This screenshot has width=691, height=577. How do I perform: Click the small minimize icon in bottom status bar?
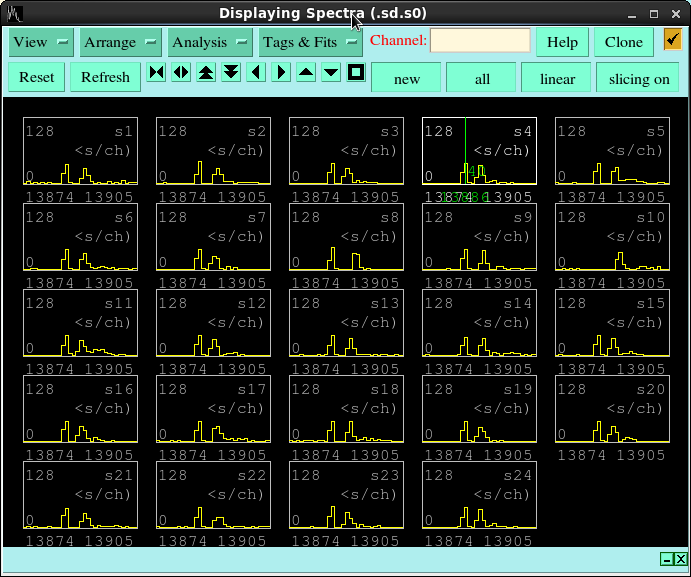coord(667,559)
